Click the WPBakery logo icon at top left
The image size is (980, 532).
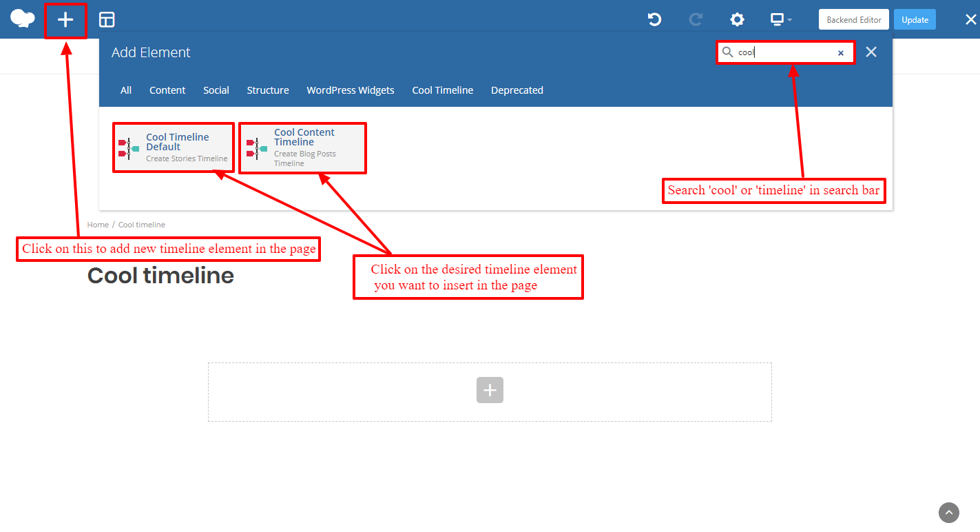[x=22, y=19]
